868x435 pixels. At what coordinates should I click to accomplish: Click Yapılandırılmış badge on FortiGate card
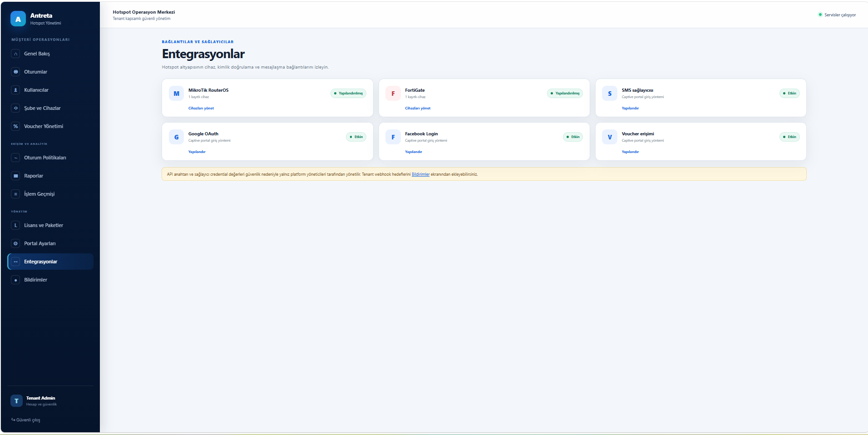tap(565, 94)
